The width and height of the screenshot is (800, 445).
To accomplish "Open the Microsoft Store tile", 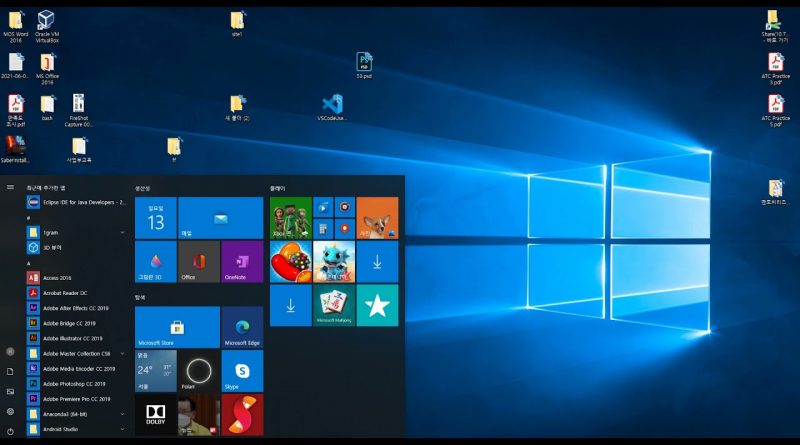I will (x=177, y=327).
